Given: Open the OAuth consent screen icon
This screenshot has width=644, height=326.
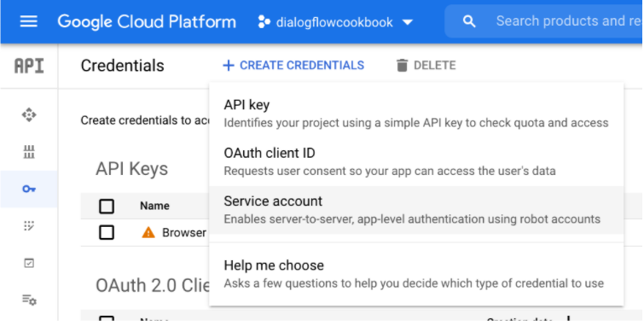Looking at the screenshot, I should [29, 225].
